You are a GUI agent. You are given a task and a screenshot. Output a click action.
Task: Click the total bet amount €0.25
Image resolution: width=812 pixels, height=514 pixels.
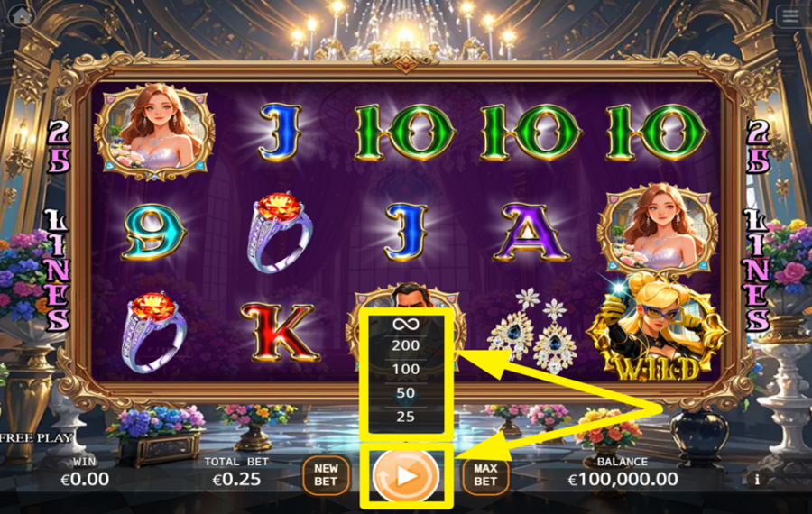click(x=236, y=480)
